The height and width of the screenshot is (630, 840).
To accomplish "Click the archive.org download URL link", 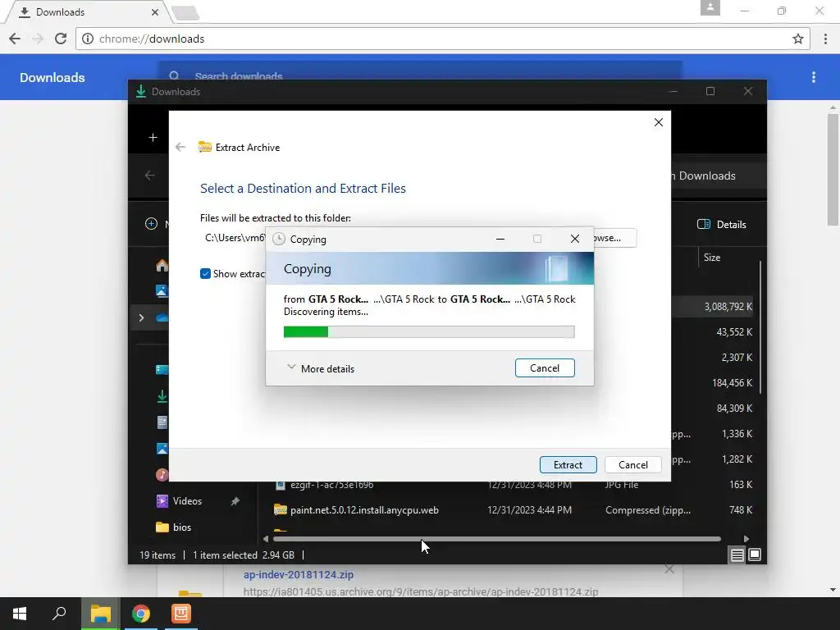I will (421, 591).
